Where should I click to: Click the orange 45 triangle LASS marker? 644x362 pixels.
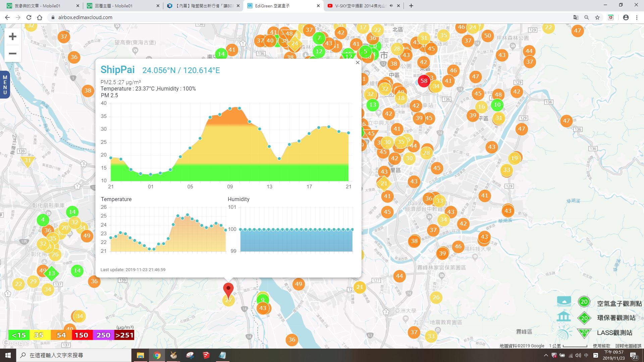click(x=371, y=134)
